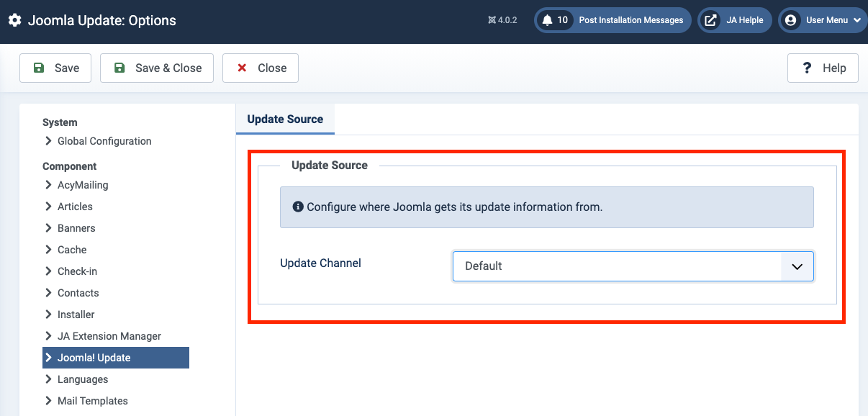Click the Save button
The width and height of the screenshot is (868, 416).
pos(55,68)
